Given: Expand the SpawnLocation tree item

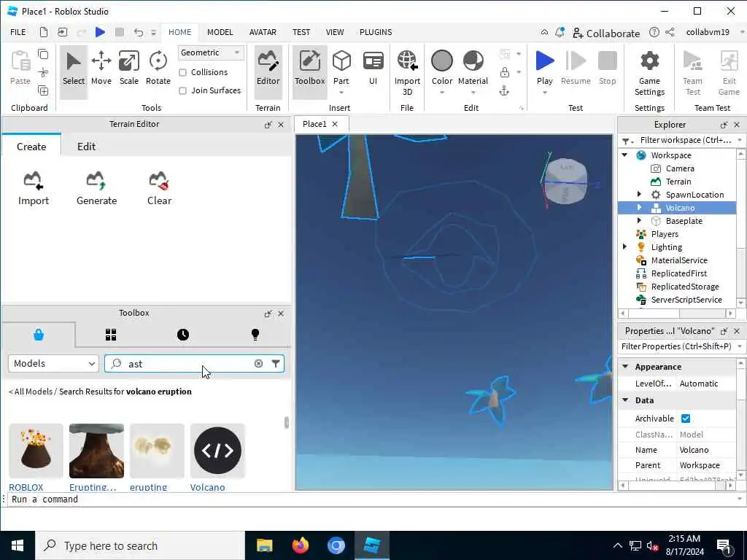Looking at the screenshot, I should [639, 194].
